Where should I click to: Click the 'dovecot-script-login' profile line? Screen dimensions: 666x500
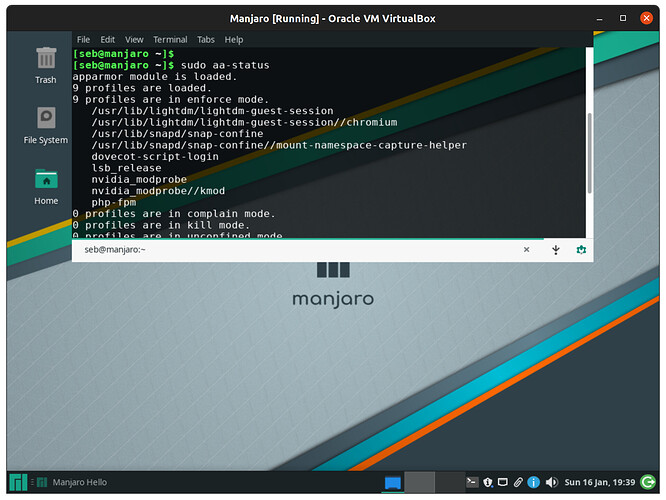[x=155, y=157]
